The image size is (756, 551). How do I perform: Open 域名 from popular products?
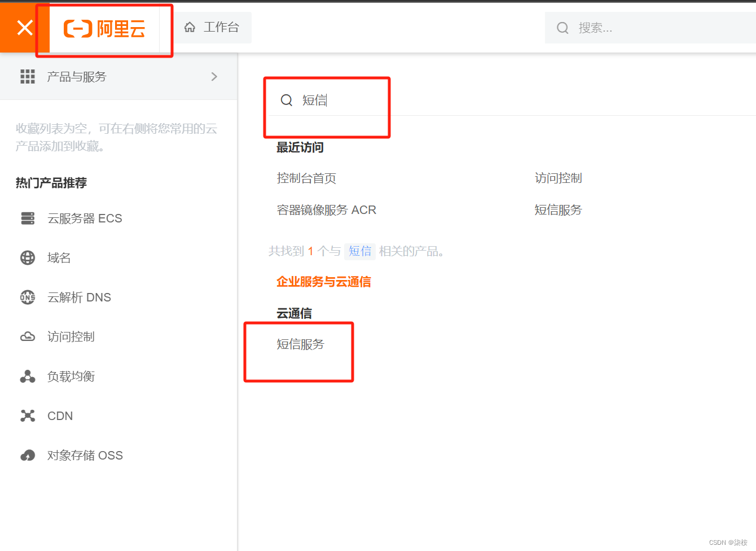click(x=59, y=258)
